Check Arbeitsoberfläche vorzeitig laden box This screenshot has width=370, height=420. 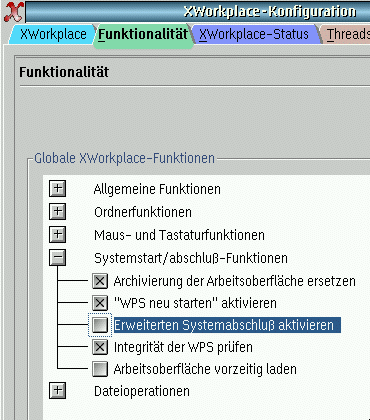(x=100, y=369)
